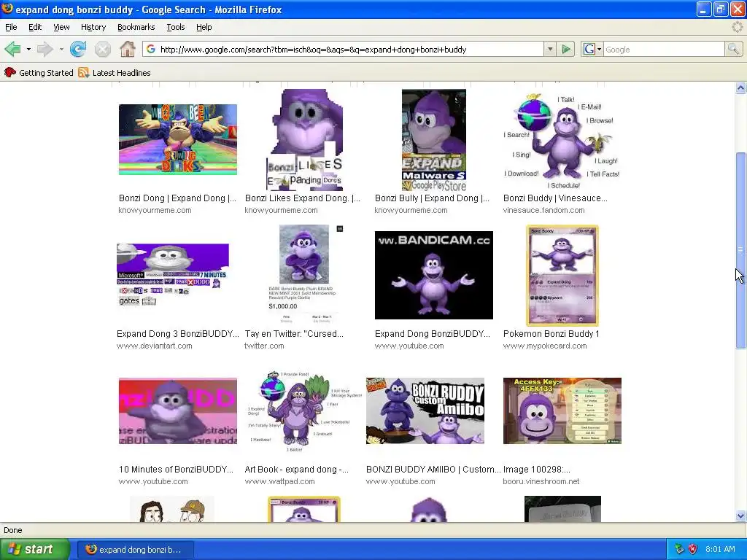This screenshot has width=747, height=560.
Task: Open the Getting Started bookmark
Action: point(39,72)
